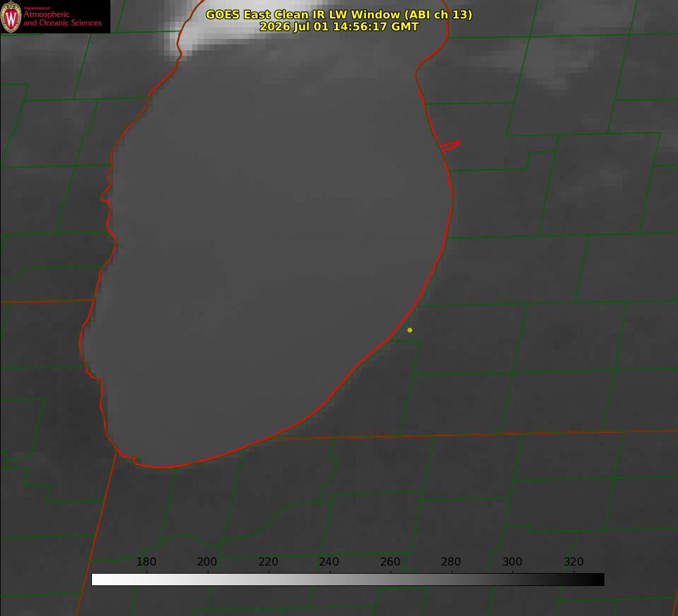Click the 220 tick on the colorbar
The width and height of the screenshot is (678, 616).
pos(268,561)
